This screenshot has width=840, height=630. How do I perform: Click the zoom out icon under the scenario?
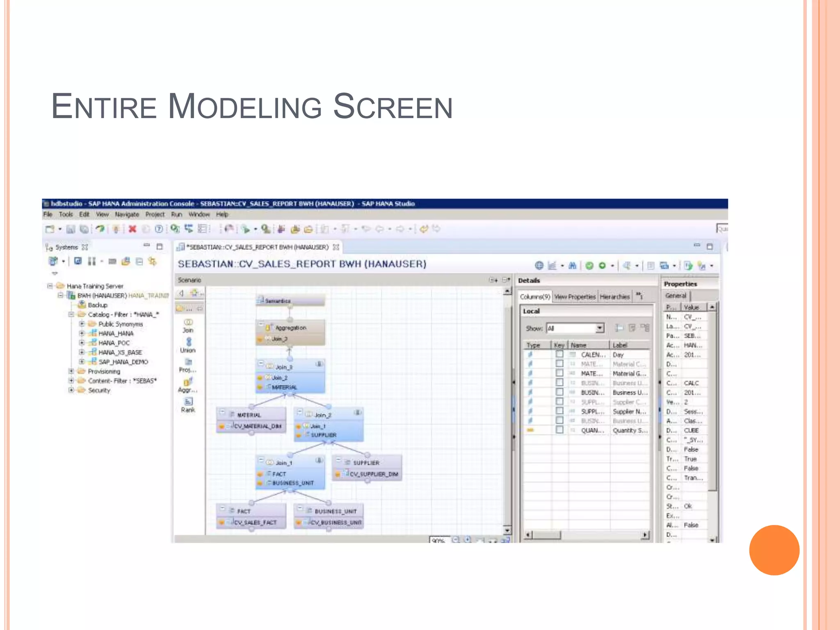point(455,539)
